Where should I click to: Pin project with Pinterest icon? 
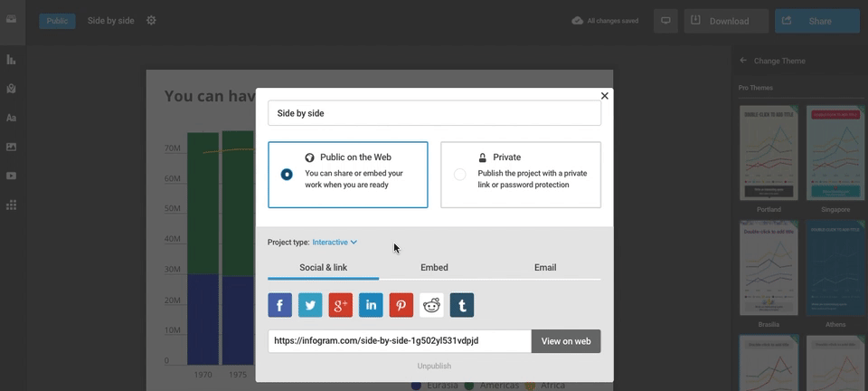tap(401, 305)
